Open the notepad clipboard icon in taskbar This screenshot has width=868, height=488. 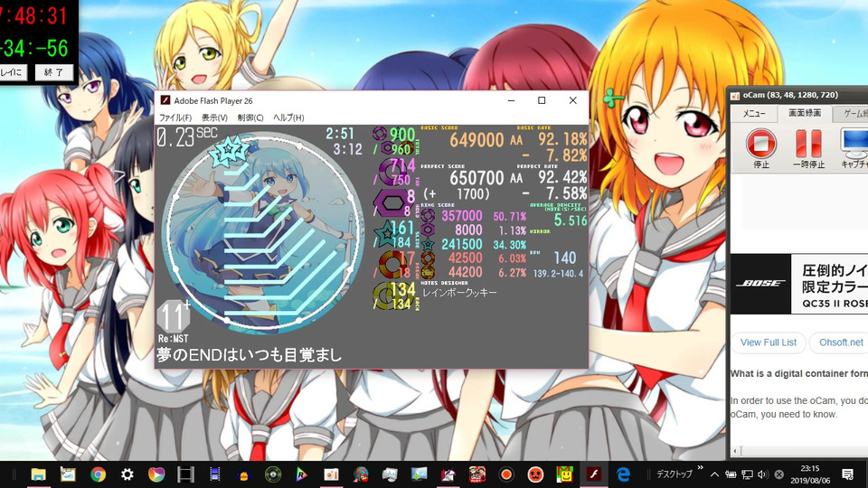pos(68,474)
